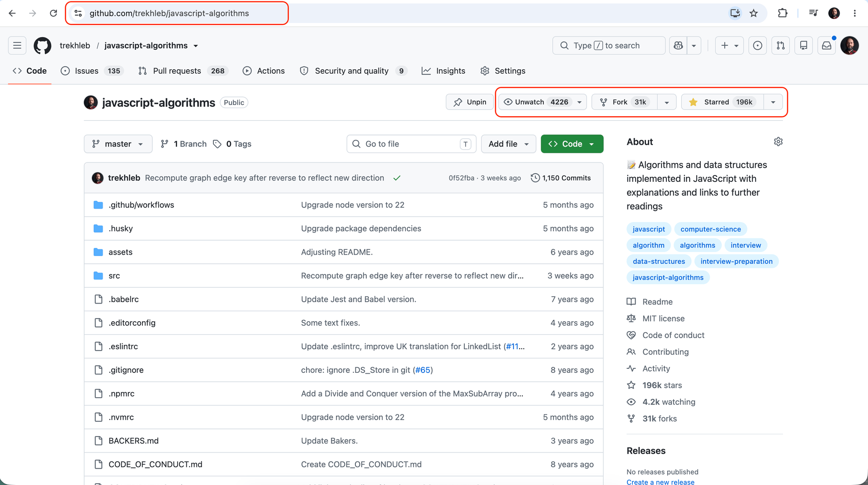Open Chrome profile avatar

(x=834, y=13)
